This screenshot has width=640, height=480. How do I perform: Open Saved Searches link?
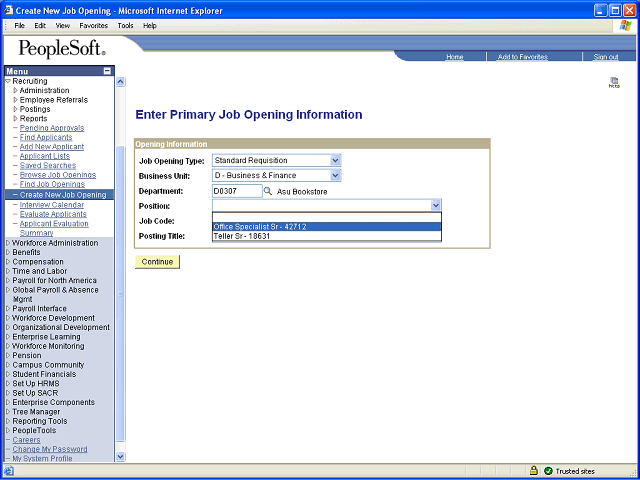tap(48, 165)
